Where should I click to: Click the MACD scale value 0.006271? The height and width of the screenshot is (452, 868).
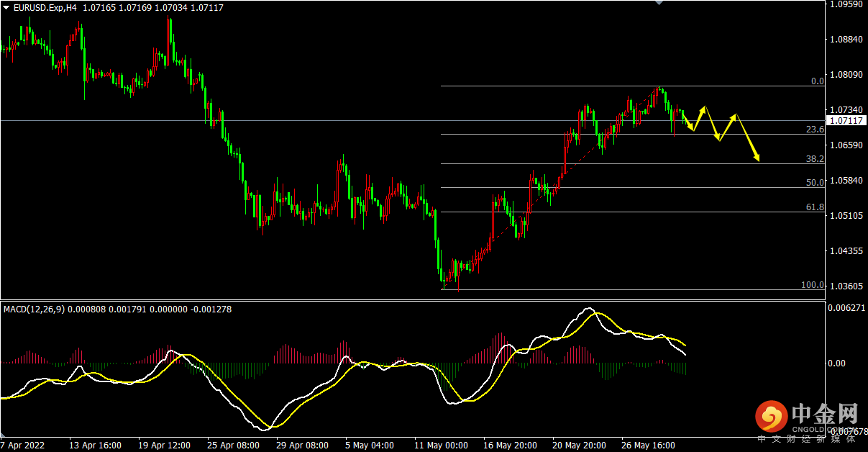click(x=846, y=308)
